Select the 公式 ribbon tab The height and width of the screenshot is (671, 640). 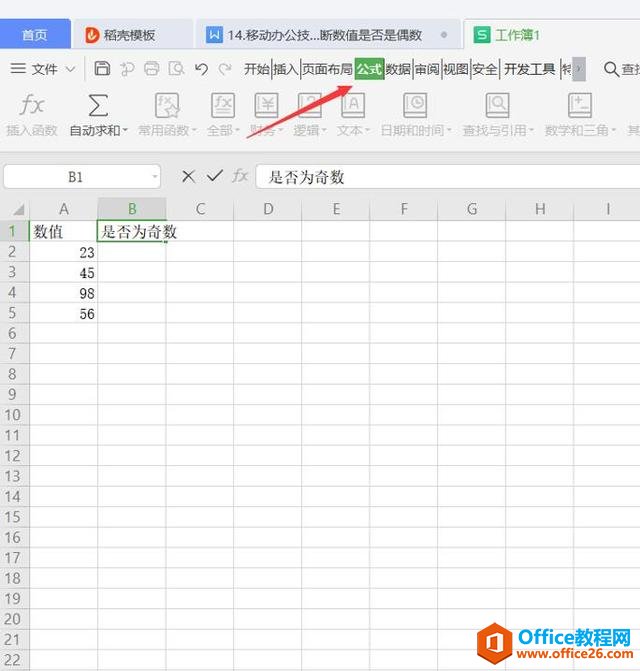369,68
